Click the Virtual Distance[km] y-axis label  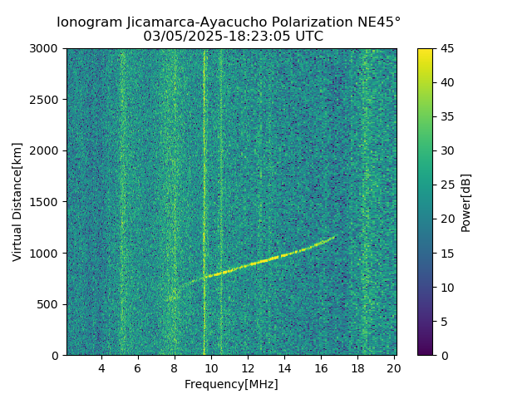(17, 202)
